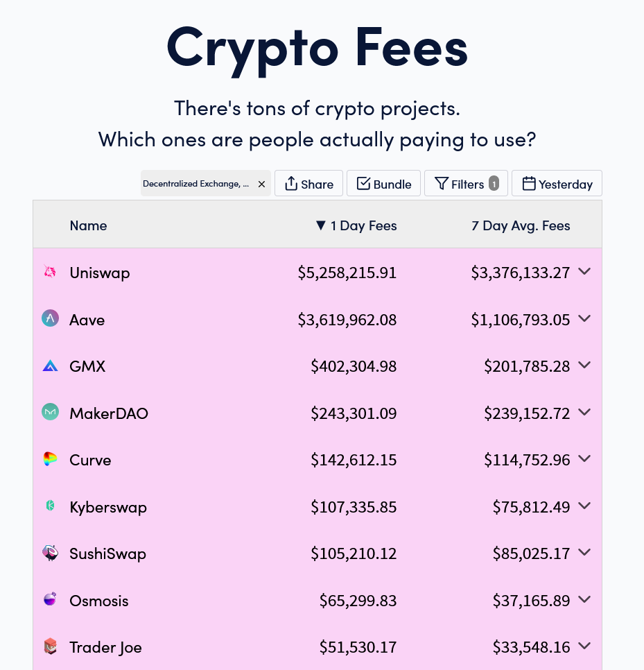Click the Trader Joe logo icon
The height and width of the screenshot is (670, 644).
tap(50, 646)
